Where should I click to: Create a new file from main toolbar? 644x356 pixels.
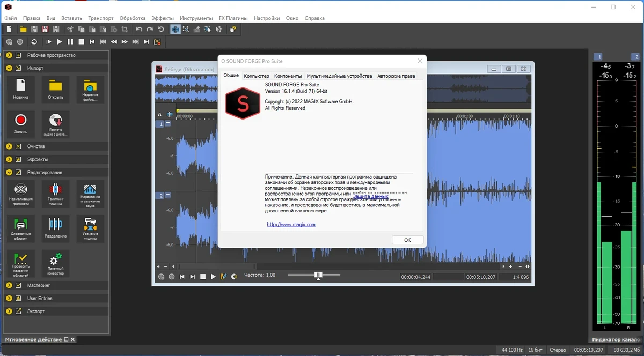[x=9, y=29]
